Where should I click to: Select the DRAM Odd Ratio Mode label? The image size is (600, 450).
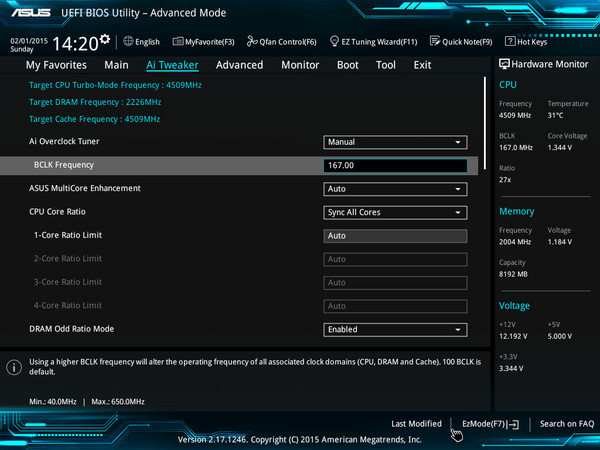point(72,329)
